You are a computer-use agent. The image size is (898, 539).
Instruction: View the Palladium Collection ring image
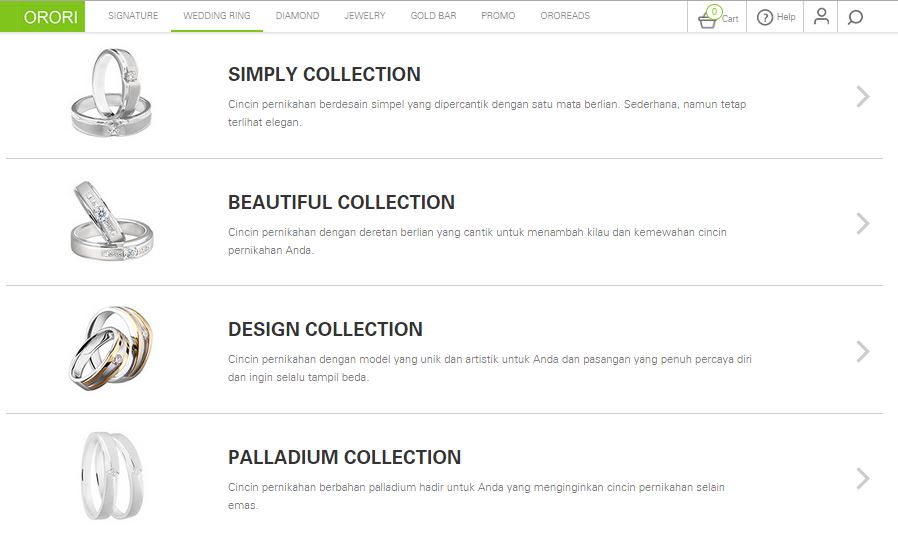[x=112, y=475]
